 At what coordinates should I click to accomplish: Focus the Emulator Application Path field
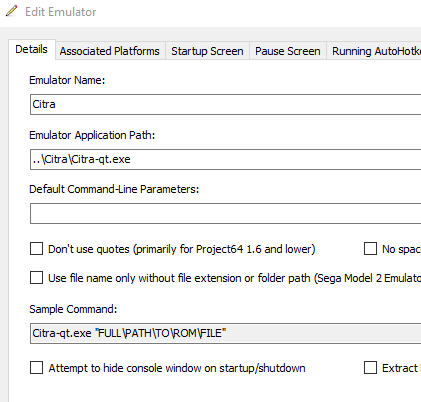click(x=225, y=159)
